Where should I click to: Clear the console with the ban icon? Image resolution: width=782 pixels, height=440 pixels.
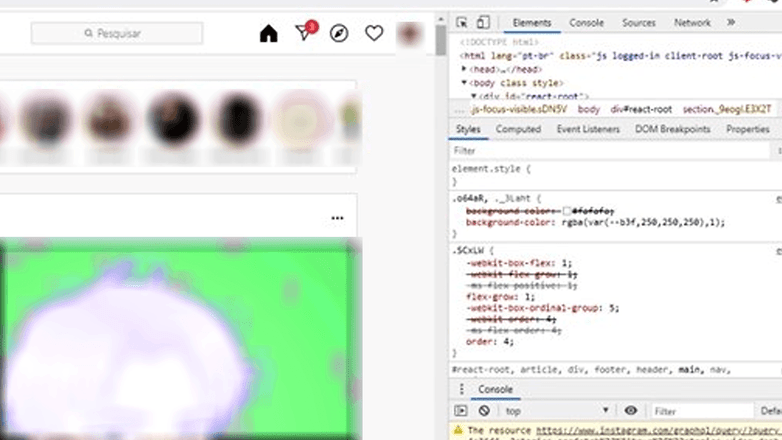pyautogui.click(x=484, y=411)
